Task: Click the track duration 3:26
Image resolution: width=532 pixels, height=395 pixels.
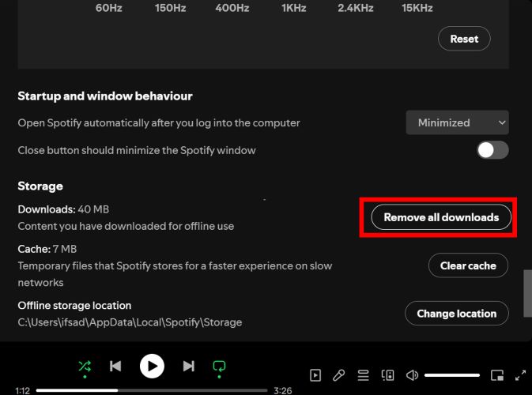Action: pos(283,390)
